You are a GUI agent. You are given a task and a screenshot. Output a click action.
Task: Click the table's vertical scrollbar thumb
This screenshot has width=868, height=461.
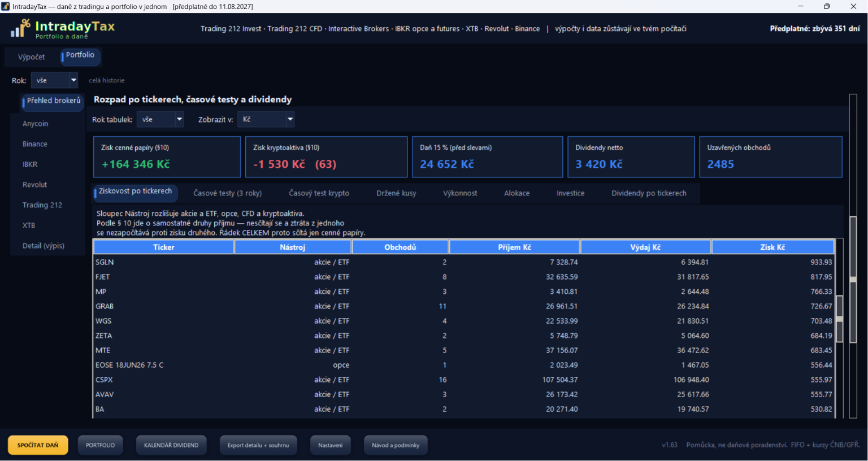point(840,319)
